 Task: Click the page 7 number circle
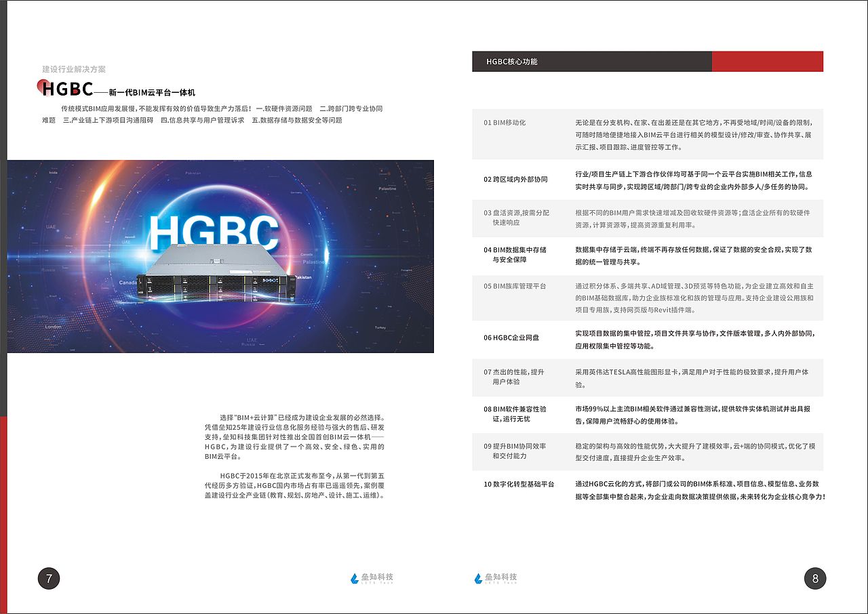point(49,578)
